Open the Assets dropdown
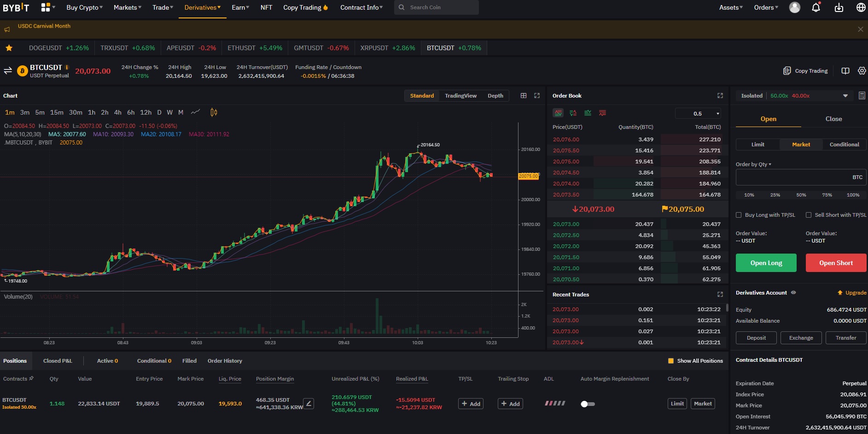The image size is (868, 434). [731, 7]
